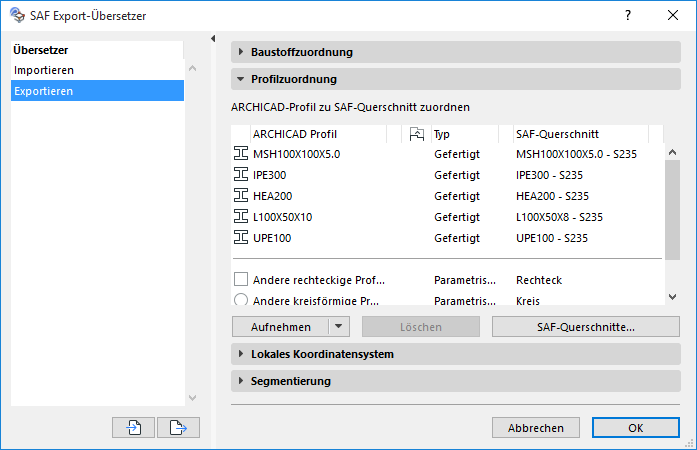
Task: Click profile list scrollbar down arrow
Action: pos(673,297)
